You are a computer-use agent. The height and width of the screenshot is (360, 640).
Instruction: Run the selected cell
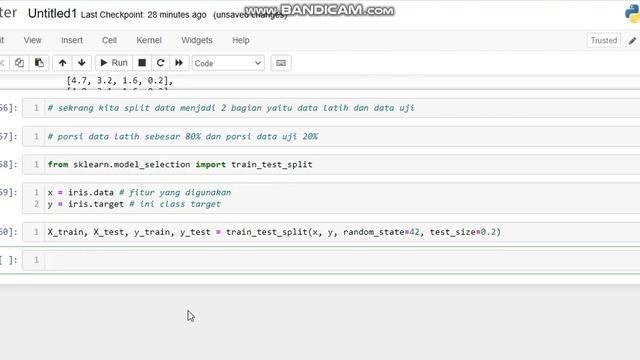[x=114, y=63]
